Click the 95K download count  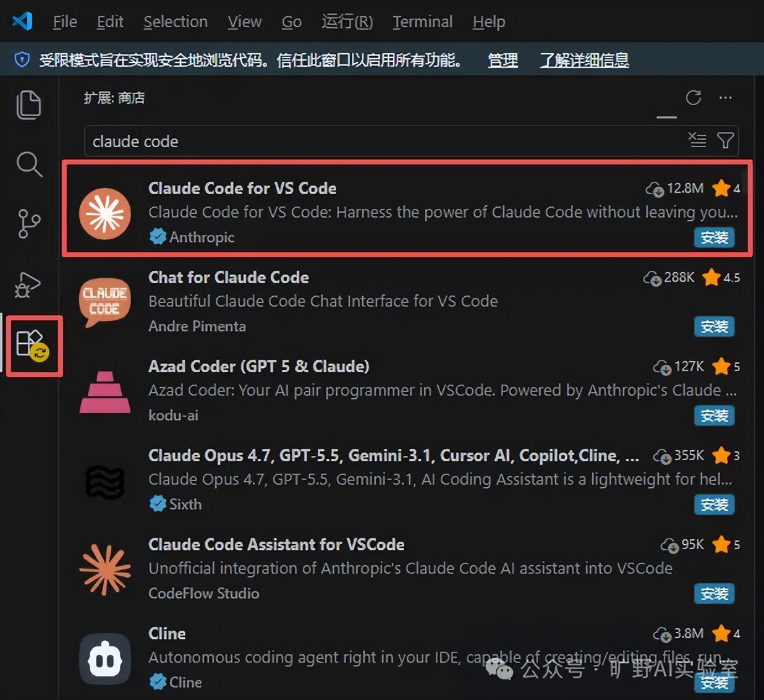click(x=682, y=545)
